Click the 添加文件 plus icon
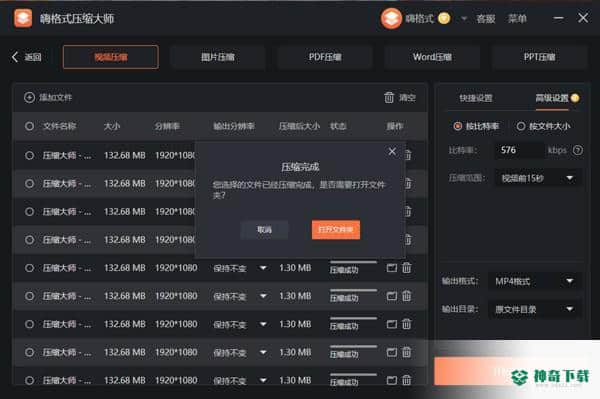 coord(29,98)
